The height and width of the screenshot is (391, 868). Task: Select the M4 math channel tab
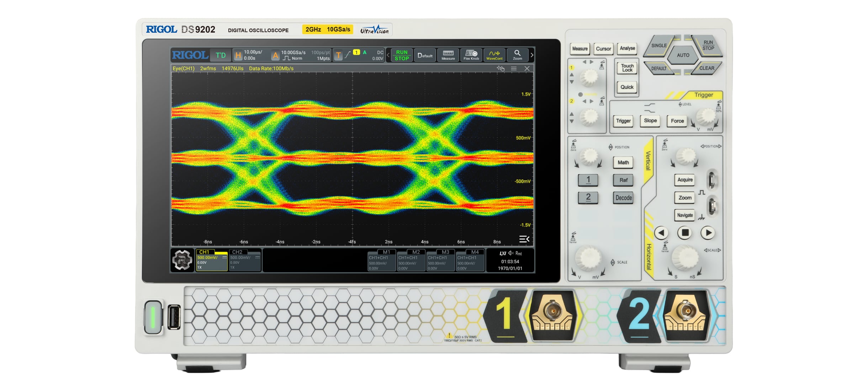tap(475, 252)
